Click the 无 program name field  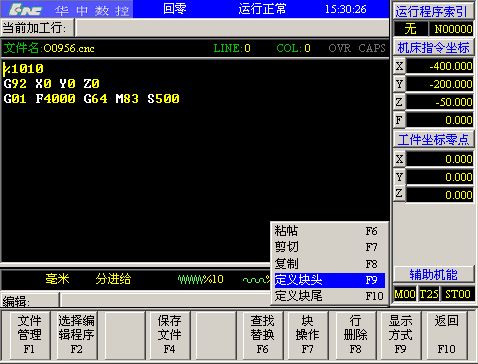point(411,29)
